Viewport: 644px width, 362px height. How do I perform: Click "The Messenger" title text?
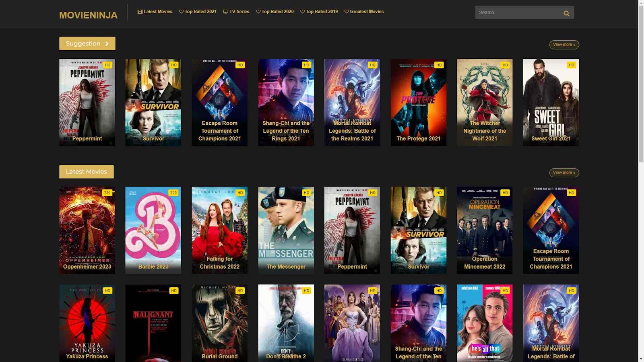[x=286, y=267]
